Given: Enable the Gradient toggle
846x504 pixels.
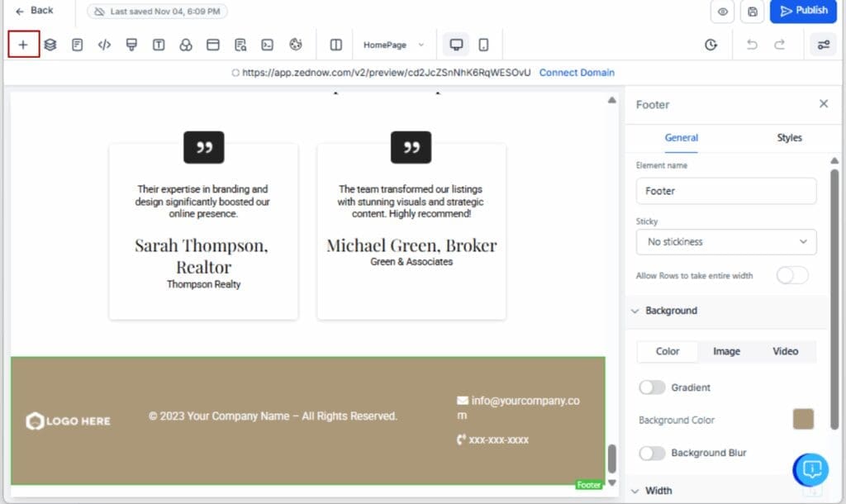Looking at the screenshot, I should 653,388.
